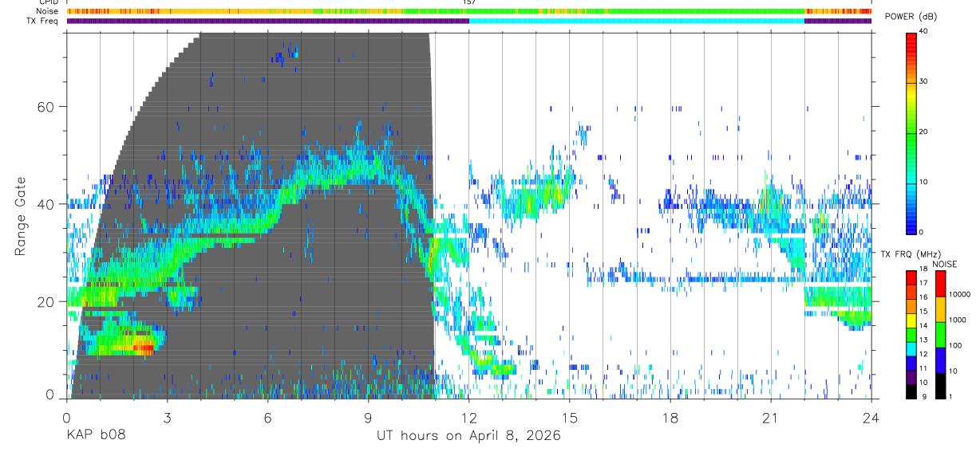Screen dimensions: 980x452
Task: Click the 'UT hours on April 8, 2026' axis title
Action: pyautogui.click(x=468, y=436)
